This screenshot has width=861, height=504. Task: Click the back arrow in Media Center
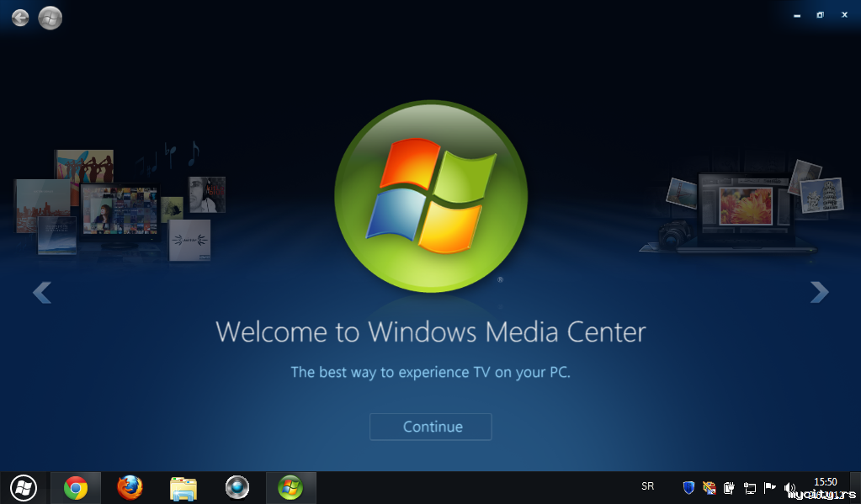point(20,19)
